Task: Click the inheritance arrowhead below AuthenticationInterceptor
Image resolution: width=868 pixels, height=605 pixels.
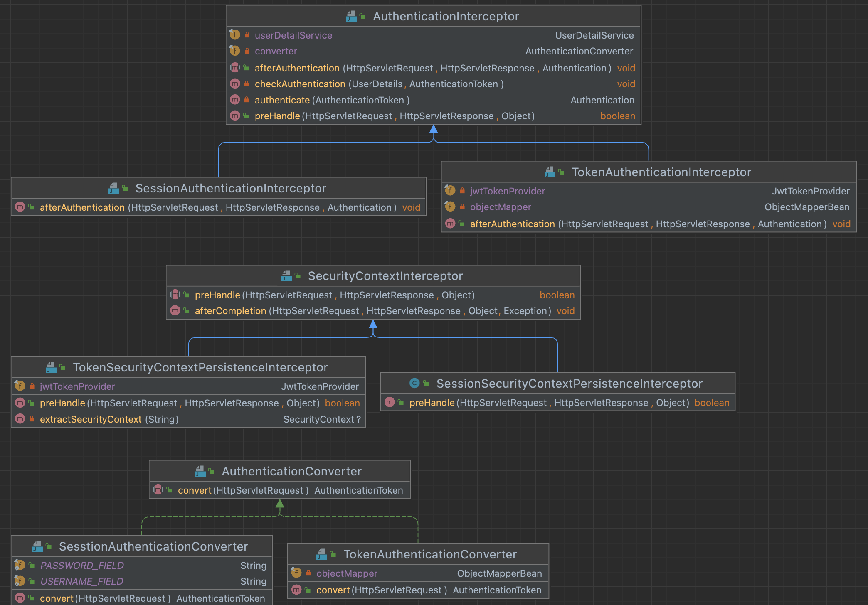Action: (434, 129)
